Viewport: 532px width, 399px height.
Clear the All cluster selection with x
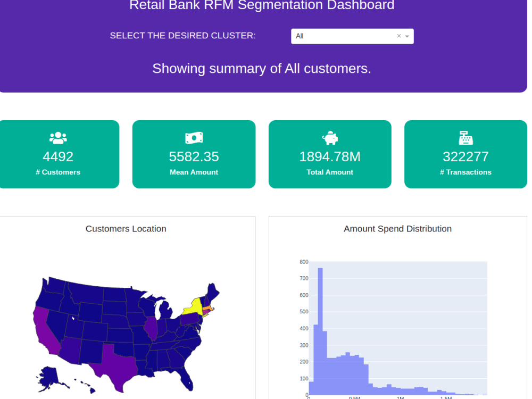(x=399, y=36)
